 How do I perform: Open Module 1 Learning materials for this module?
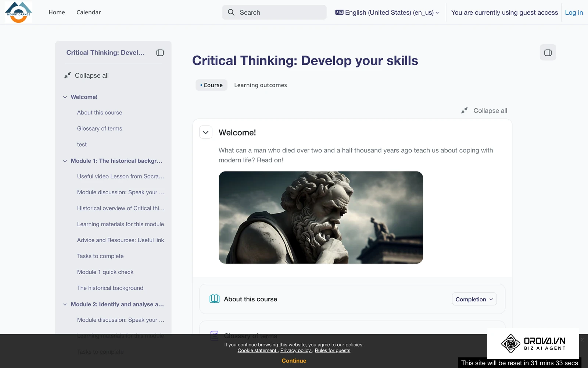tap(121, 224)
